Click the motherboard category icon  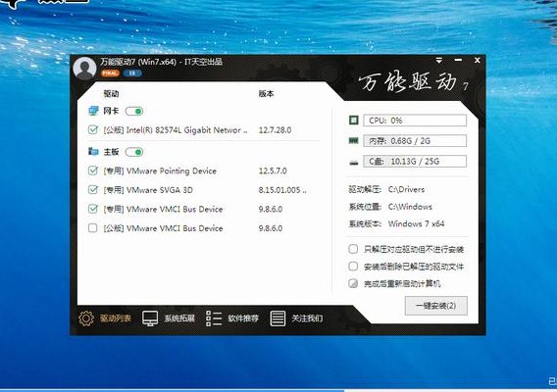93,152
